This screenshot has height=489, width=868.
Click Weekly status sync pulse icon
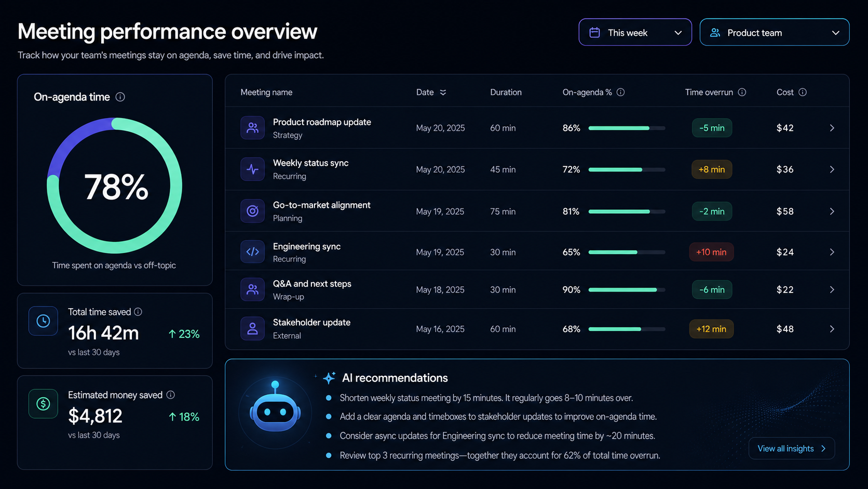pyautogui.click(x=252, y=169)
